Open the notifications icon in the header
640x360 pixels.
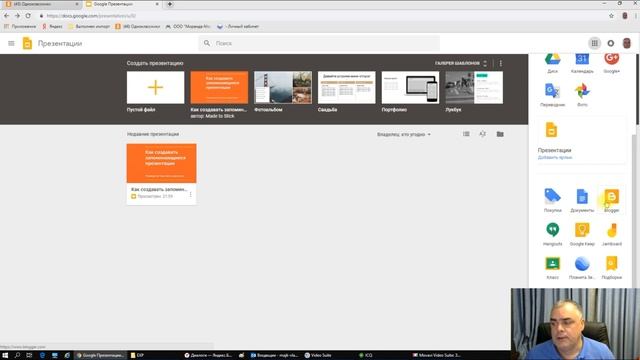tap(611, 43)
